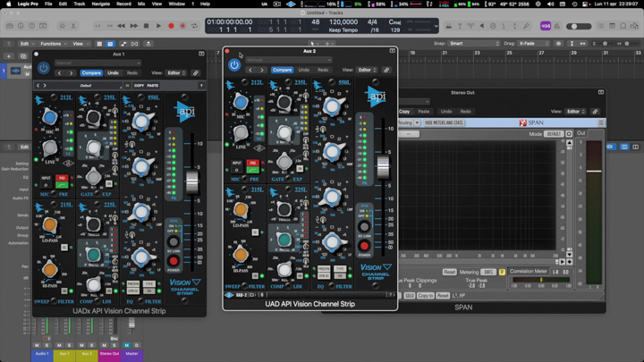Click COPY in UADx preset toolbar
Viewport: 644px width, 362px height.
pyautogui.click(x=139, y=86)
